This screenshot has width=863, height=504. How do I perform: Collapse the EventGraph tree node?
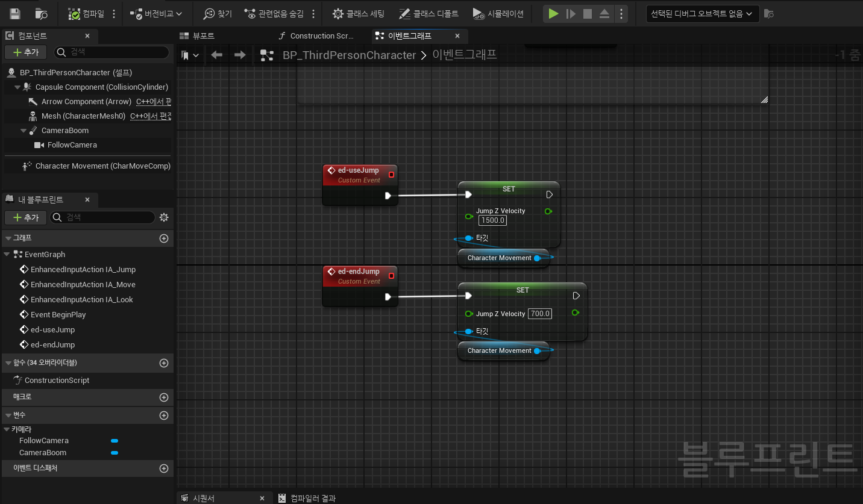tap(7, 255)
